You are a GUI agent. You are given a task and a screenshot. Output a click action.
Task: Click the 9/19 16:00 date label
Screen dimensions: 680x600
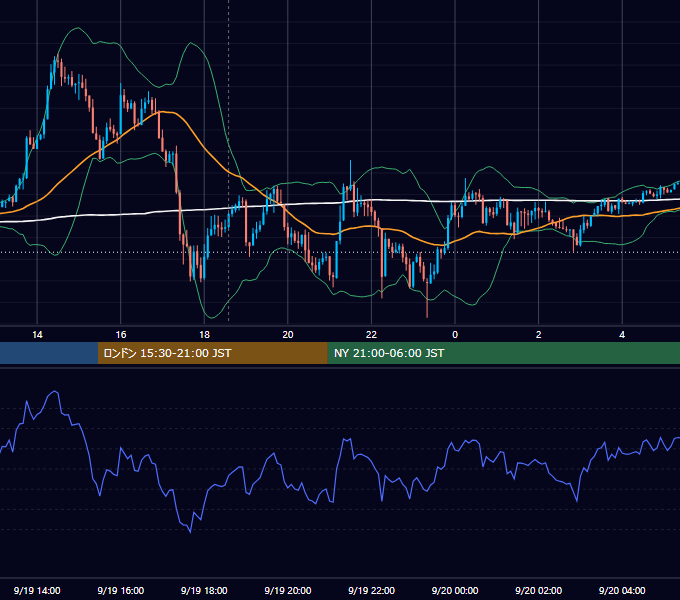click(121, 590)
